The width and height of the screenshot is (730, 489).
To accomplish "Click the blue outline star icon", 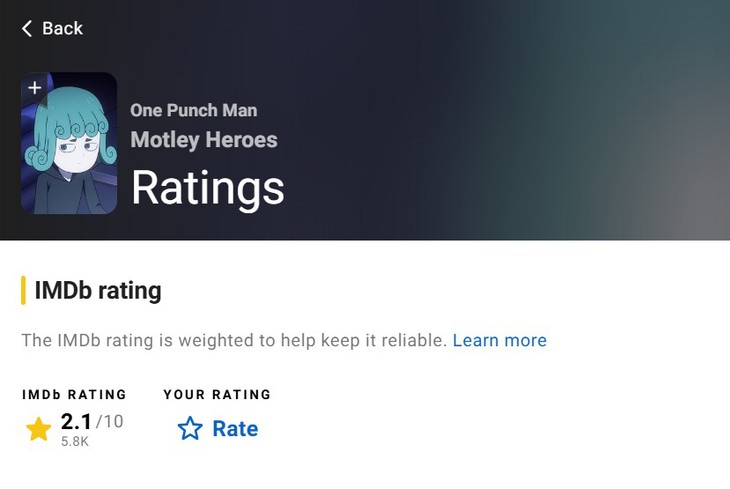I will coord(189,429).
